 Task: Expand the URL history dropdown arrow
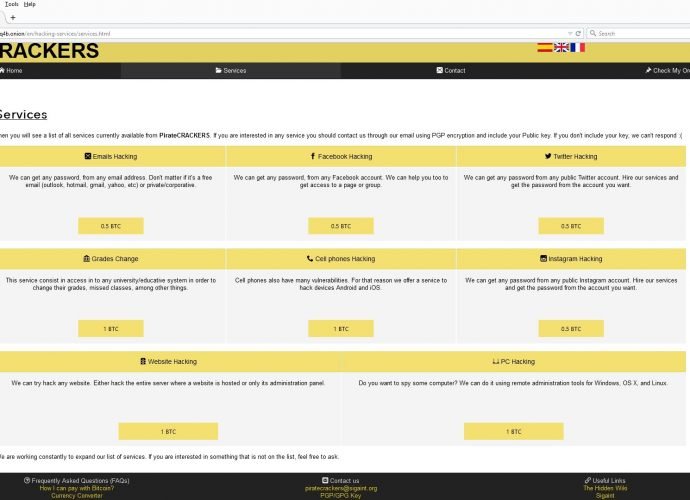click(570, 33)
